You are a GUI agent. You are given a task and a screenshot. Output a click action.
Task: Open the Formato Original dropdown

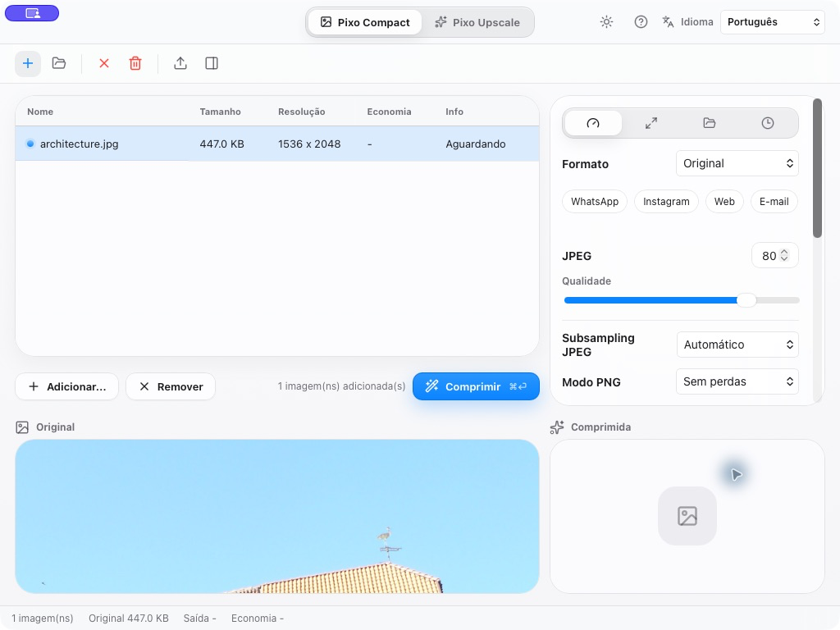pos(737,163)
